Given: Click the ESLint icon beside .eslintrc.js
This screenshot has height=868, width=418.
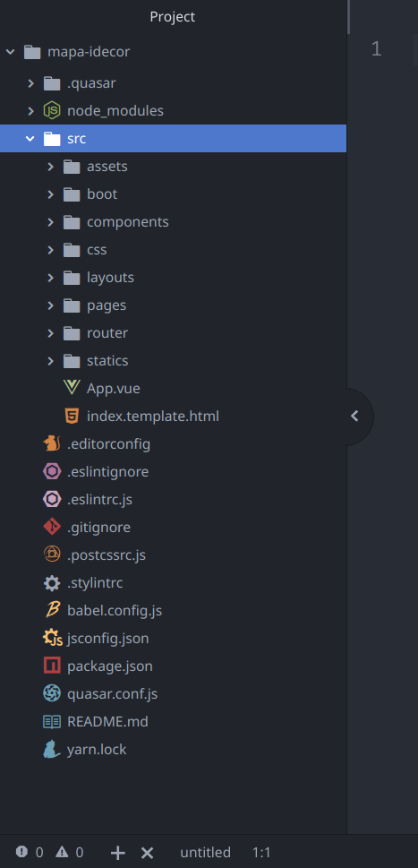Looking at the screenshot, I should [52, 499].
